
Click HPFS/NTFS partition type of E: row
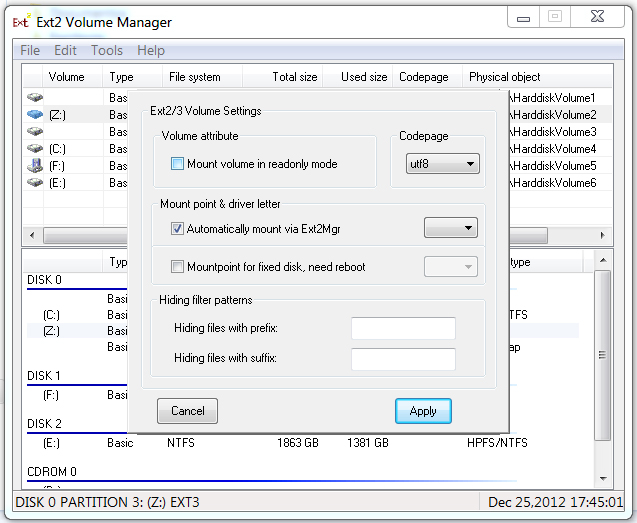click(x=497, y=443)
